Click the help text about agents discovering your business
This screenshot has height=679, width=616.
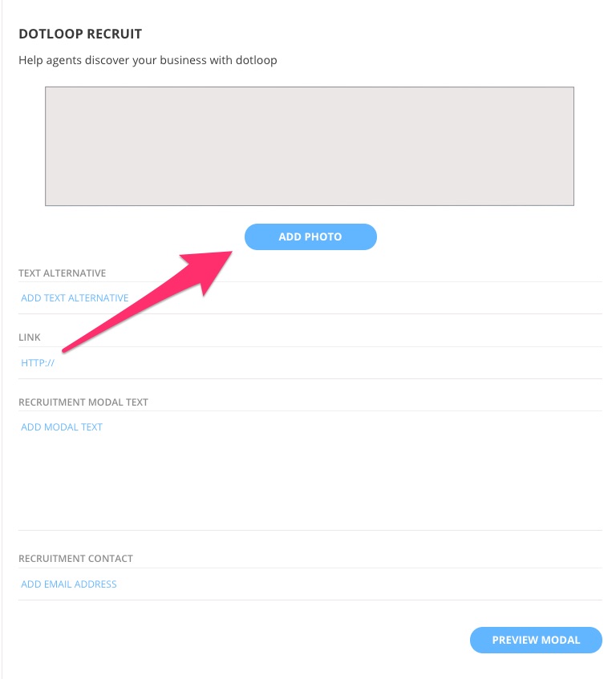[148, 59]
